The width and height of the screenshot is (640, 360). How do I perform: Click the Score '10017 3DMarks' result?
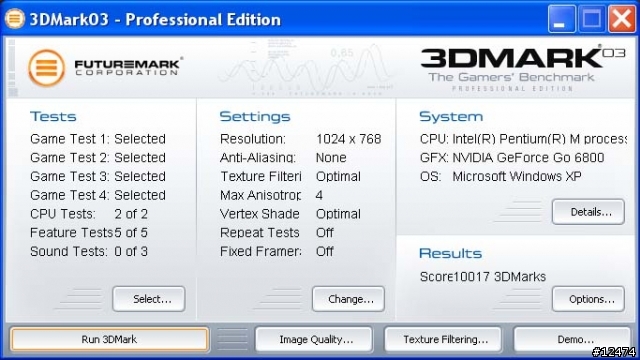click(483, 277)
